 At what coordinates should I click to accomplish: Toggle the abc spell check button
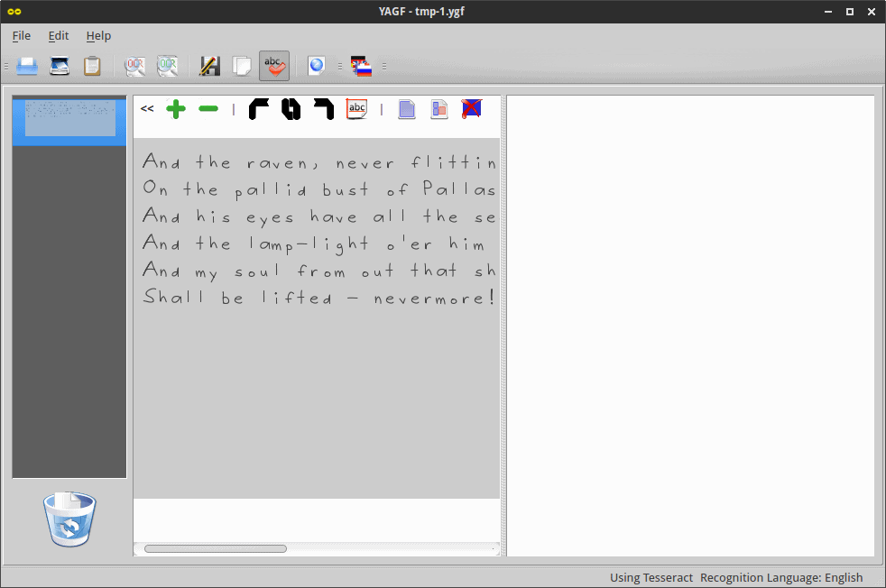pyautogui.click(x=274, y=66)
